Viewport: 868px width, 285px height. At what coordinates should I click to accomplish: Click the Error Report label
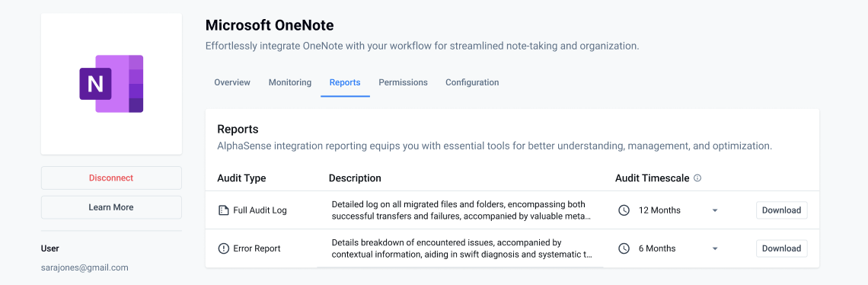coord(257,248)
